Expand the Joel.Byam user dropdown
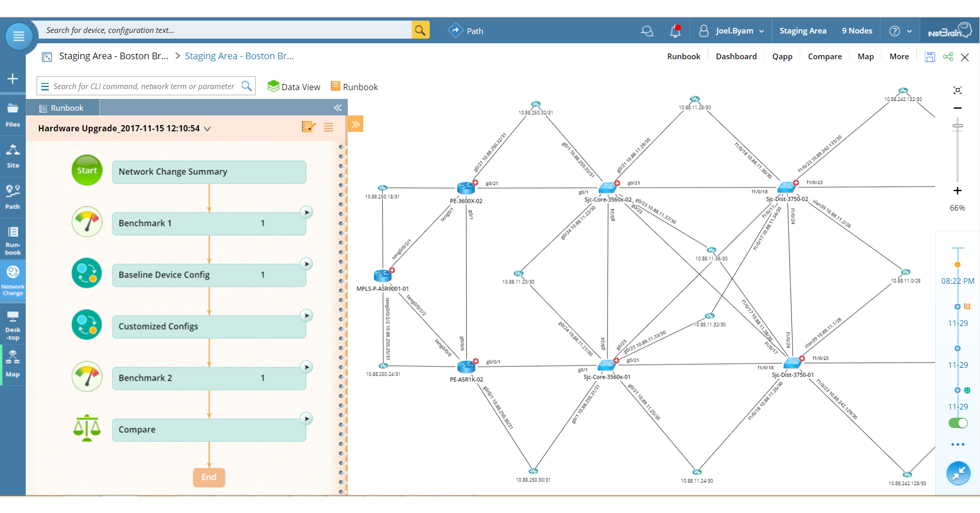The image size is (980, 513). coord(761,31)
